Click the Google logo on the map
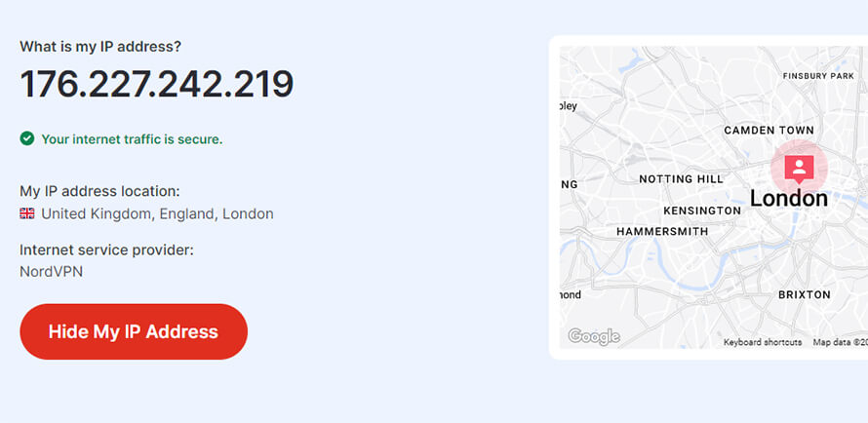This screenshot has width=868, height=423. 594,336
